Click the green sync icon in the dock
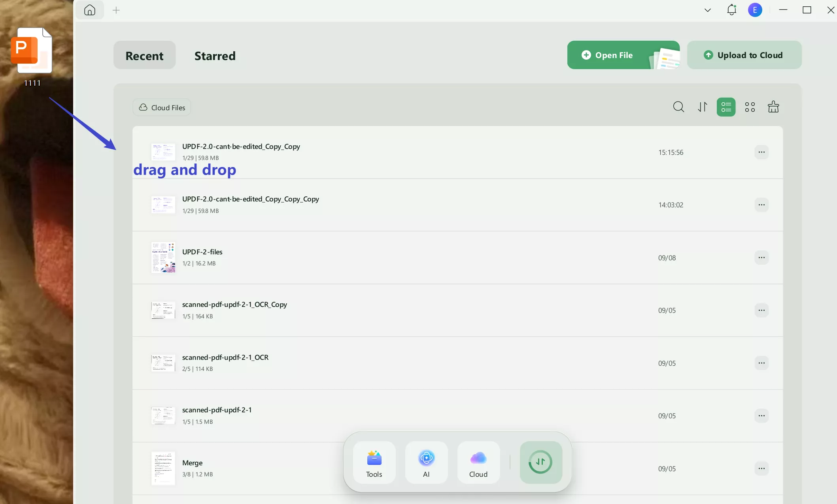This screenshot has height=504, width=837. click(540, 463)
